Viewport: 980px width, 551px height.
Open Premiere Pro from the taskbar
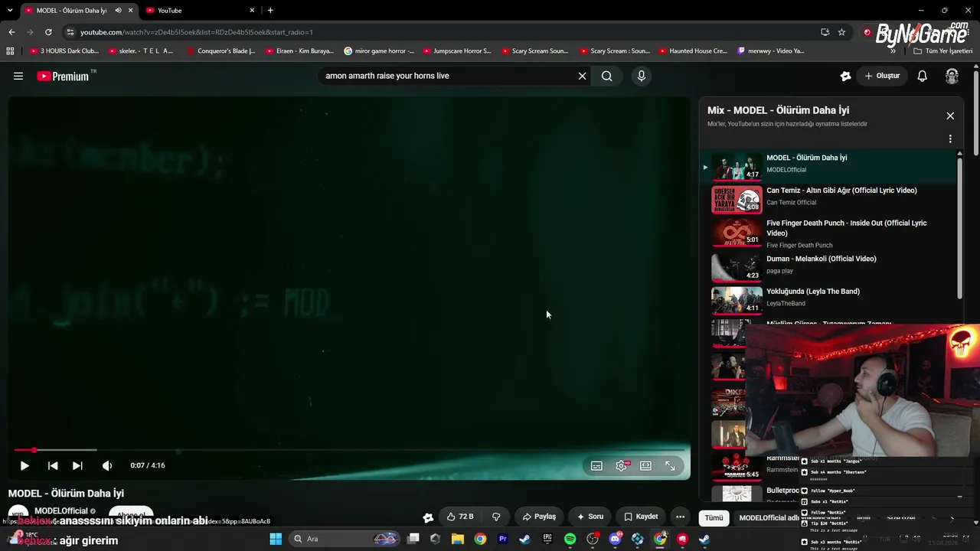point(503,539)
